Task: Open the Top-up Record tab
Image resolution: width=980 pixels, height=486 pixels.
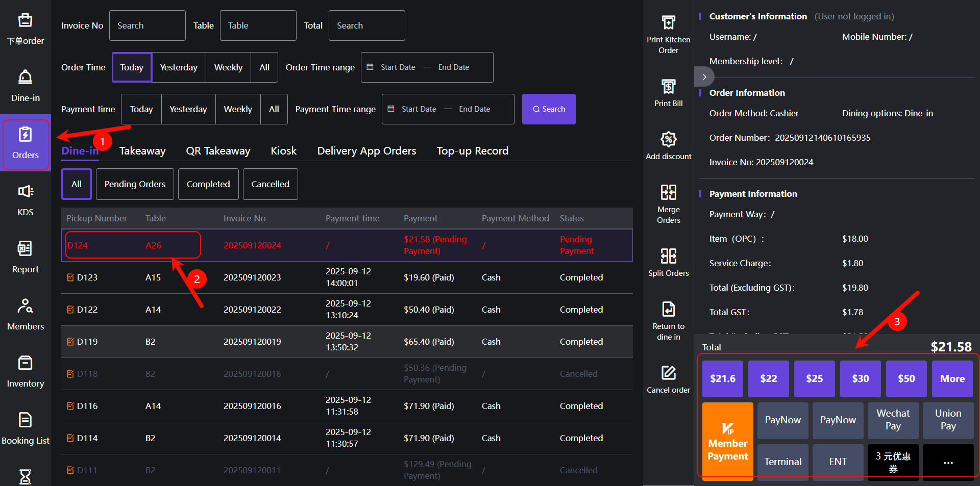Action: 472,151
